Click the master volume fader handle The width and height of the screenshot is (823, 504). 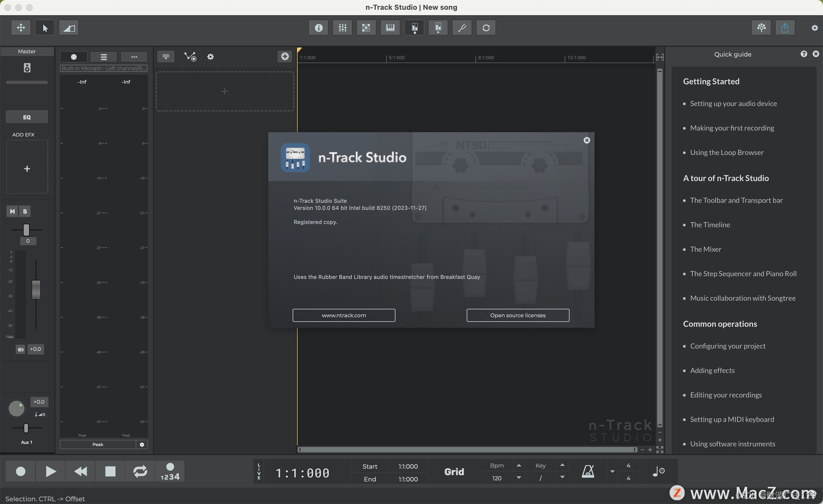(x=36, y=290)
